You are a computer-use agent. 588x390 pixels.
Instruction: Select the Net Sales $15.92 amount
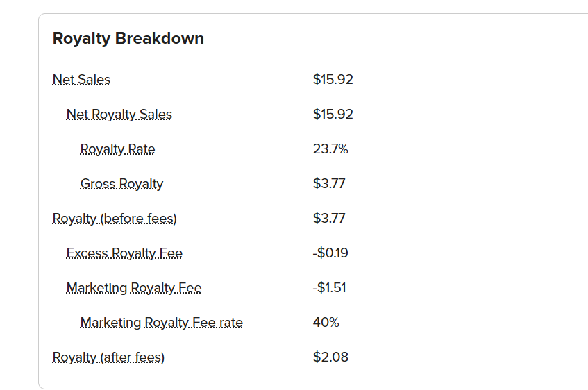[333, 80]
